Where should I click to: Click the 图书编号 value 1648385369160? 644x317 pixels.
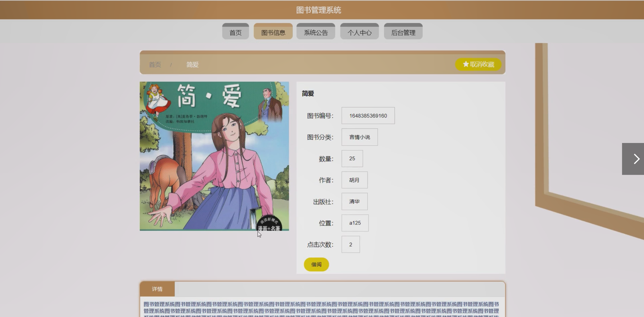point(368,116)
